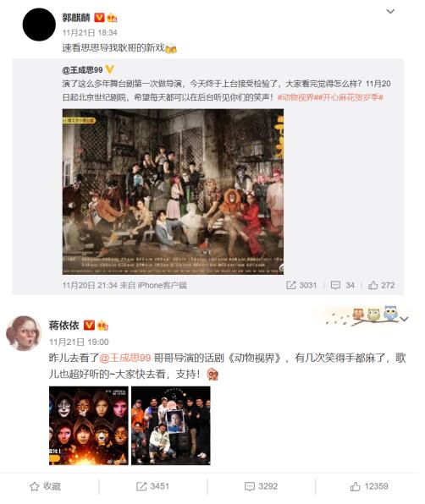Open the @王成思99 mention in the quoted post
The image size is (425, 504).
82,69
